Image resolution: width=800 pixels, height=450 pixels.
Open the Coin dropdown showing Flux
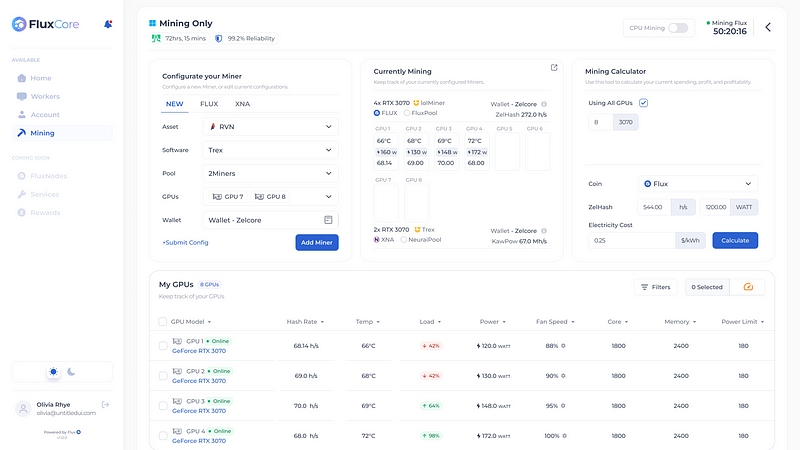click(x=698, y=184)
